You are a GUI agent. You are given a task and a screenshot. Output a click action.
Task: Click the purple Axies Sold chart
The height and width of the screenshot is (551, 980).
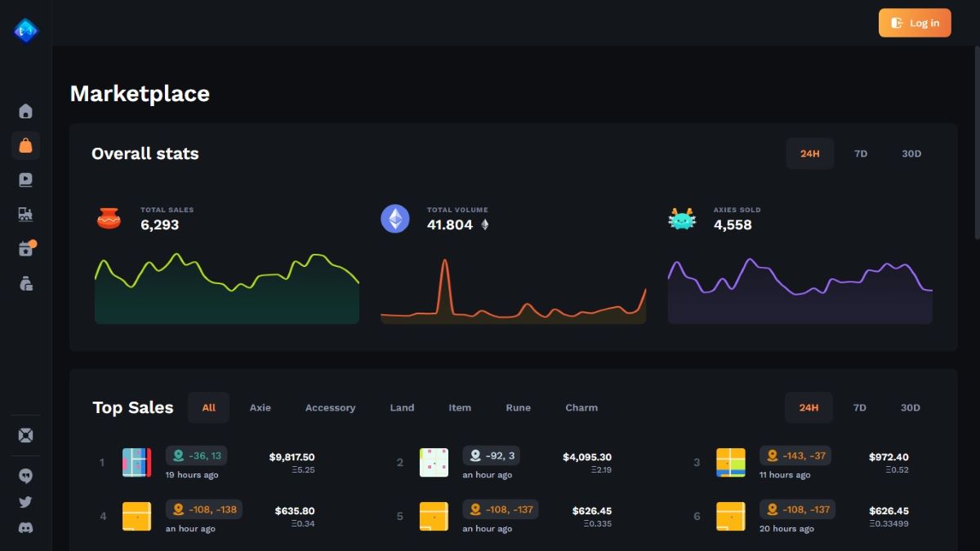(x=800, y=291)
